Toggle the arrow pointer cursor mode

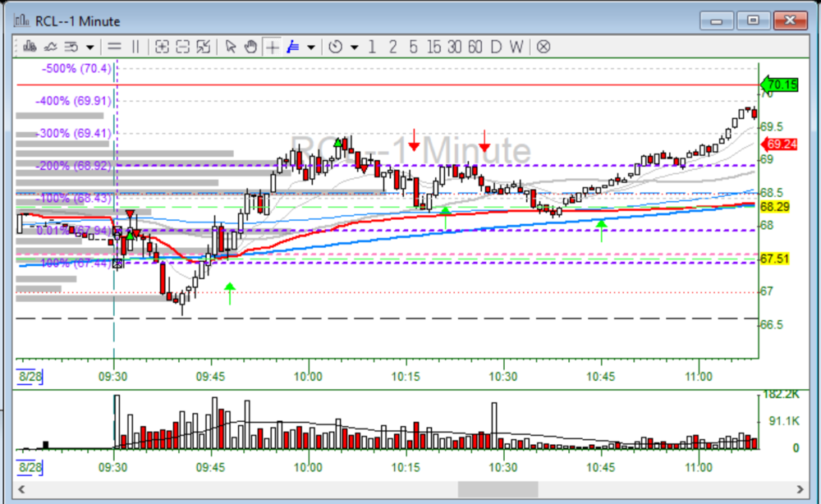[231, 47]
